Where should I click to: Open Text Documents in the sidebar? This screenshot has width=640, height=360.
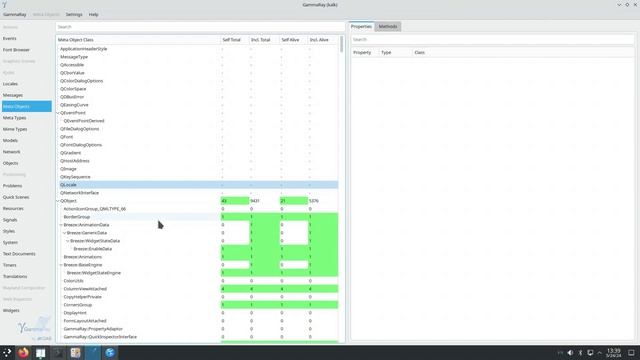pos(27,254)
